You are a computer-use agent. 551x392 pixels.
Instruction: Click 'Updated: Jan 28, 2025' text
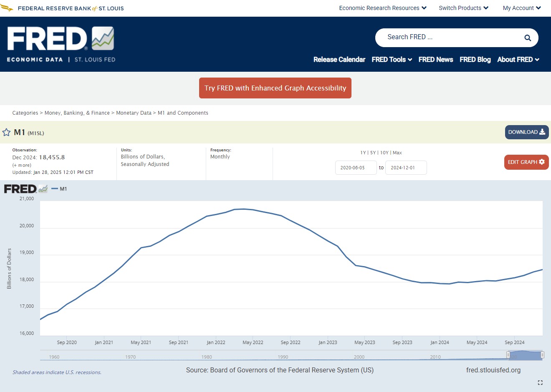pos(53,172)
